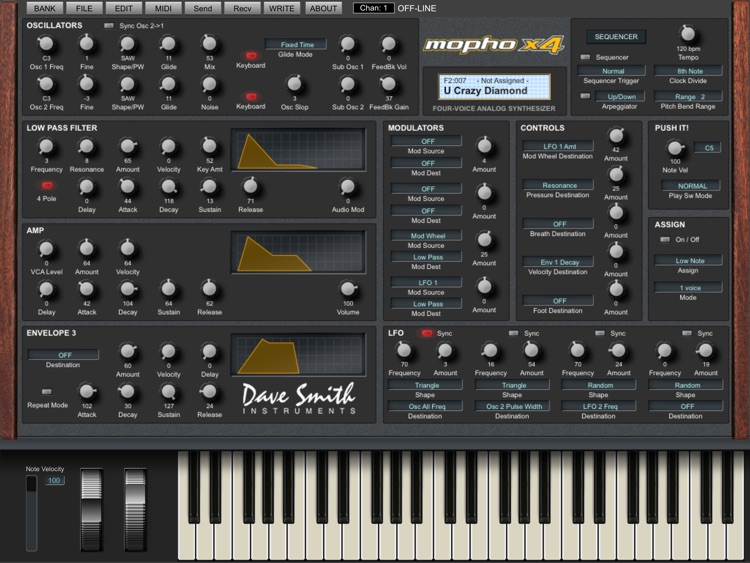The image size is (750, 563).
Task: Click the low pass filter envelope graph
Action: click(x=298, y=150)
